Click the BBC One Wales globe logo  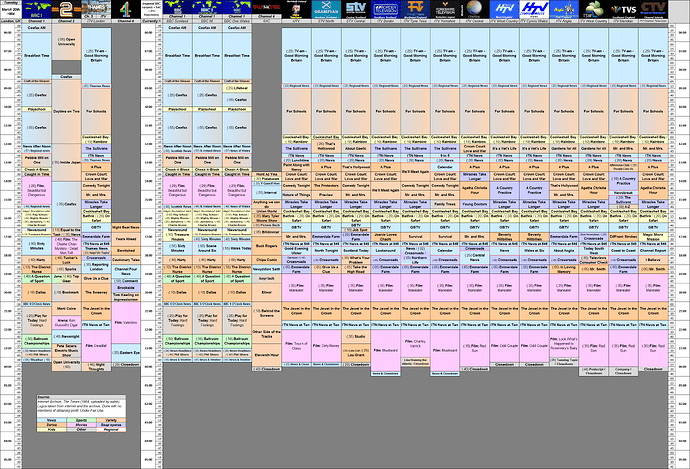coord(237,9)
